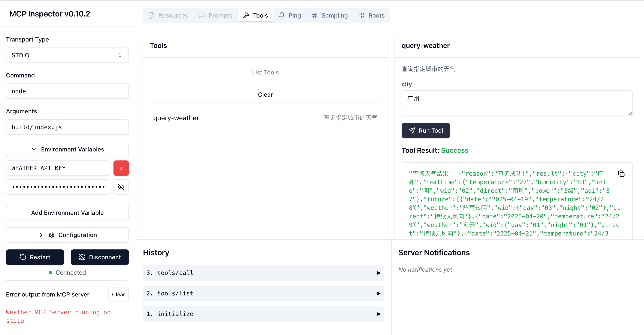Click the hash icon on the Sampling tab

(315, 15)
